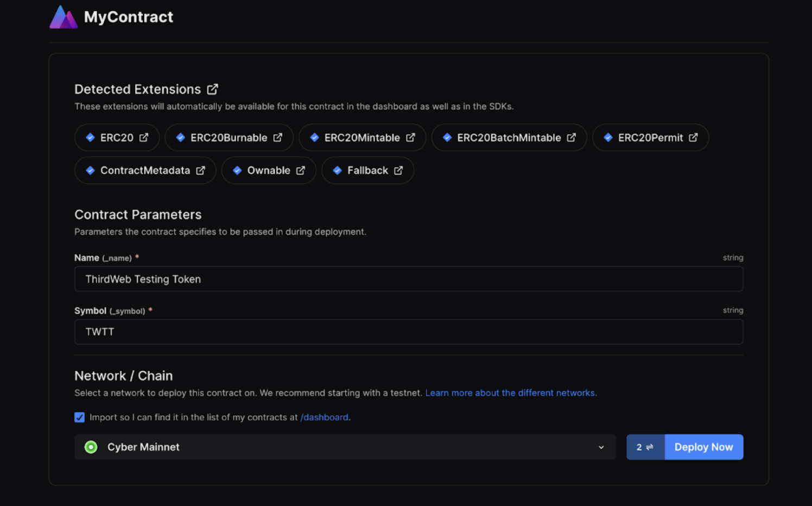This screenshot has height=506, width=812.
Task: Click the diamond icon on ContractMetadata chip
Action: [91, 170]
